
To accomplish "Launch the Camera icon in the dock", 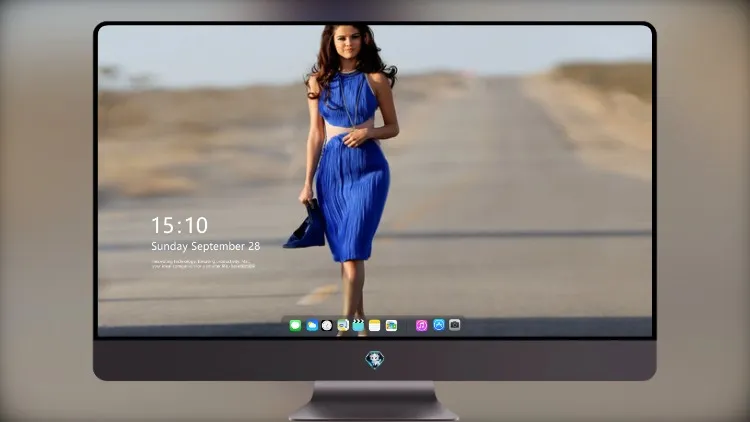I will click(x=455, y=325).
